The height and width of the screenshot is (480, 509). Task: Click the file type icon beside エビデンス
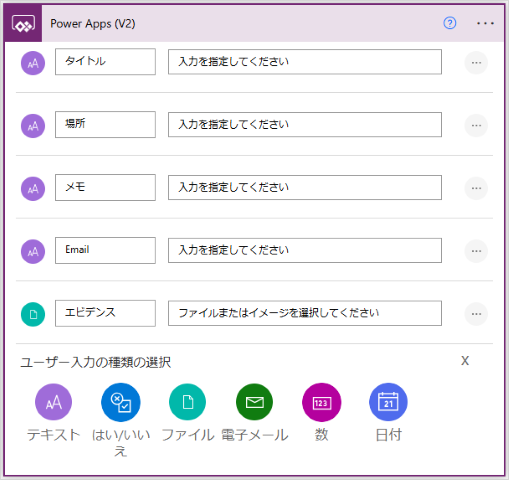(x=33, y=314)
